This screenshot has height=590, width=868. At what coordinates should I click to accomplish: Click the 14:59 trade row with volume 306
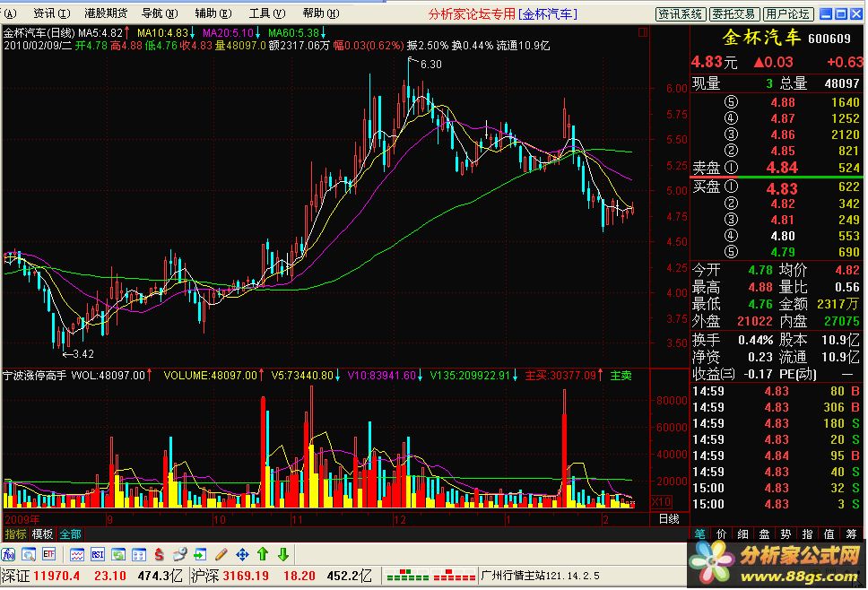coord(777,407)
